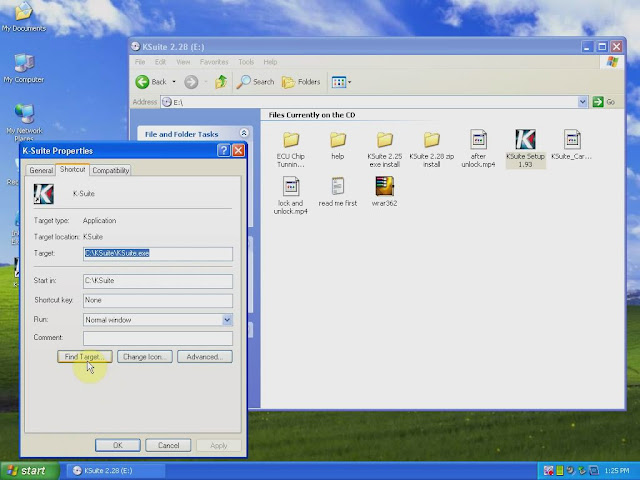The width and height of the screenshot is (640, 480).
Task: Go Up one folder level
Action: 221,82
